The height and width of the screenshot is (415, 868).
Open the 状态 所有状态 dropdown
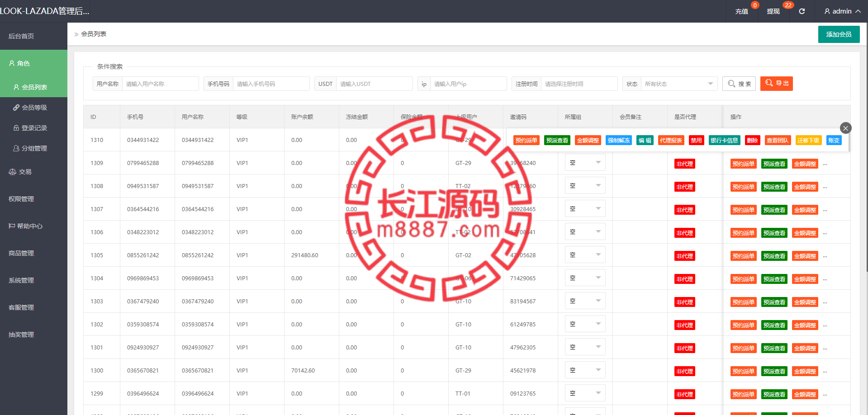point(679,84)
